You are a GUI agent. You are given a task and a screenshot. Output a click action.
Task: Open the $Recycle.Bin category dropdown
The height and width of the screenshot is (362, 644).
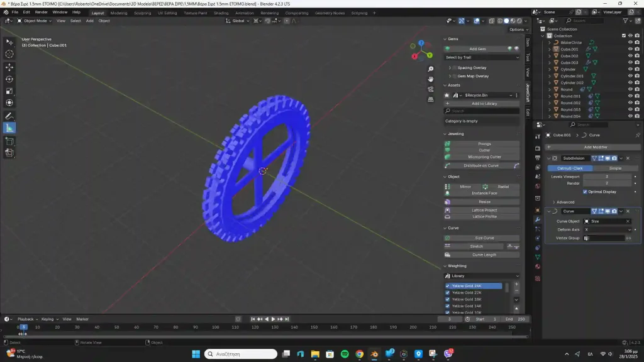488,96
